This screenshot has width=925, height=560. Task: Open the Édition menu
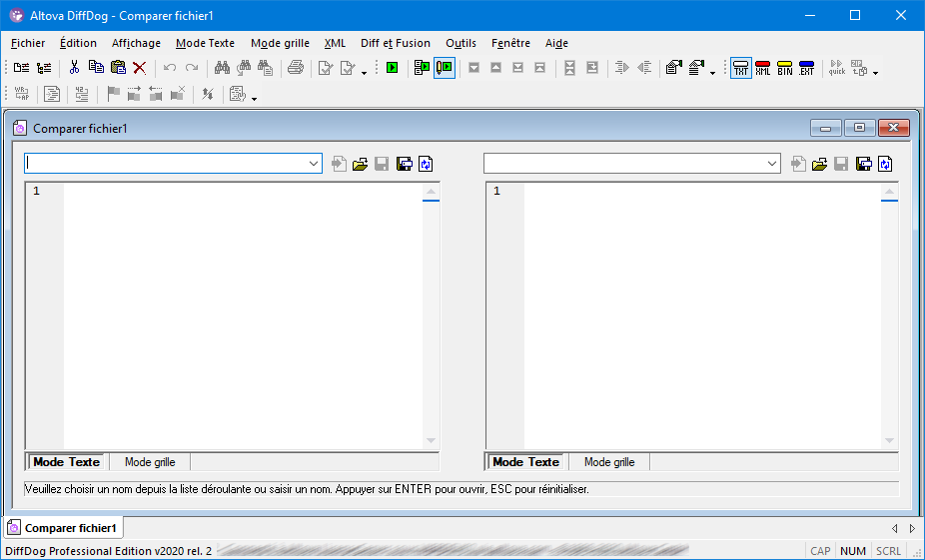(78, 43)
